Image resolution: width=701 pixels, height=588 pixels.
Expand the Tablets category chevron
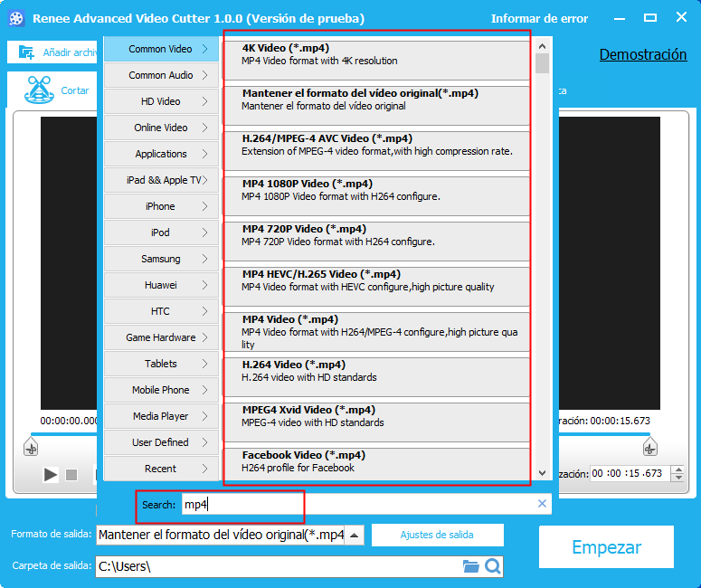[x=204, y=364]
